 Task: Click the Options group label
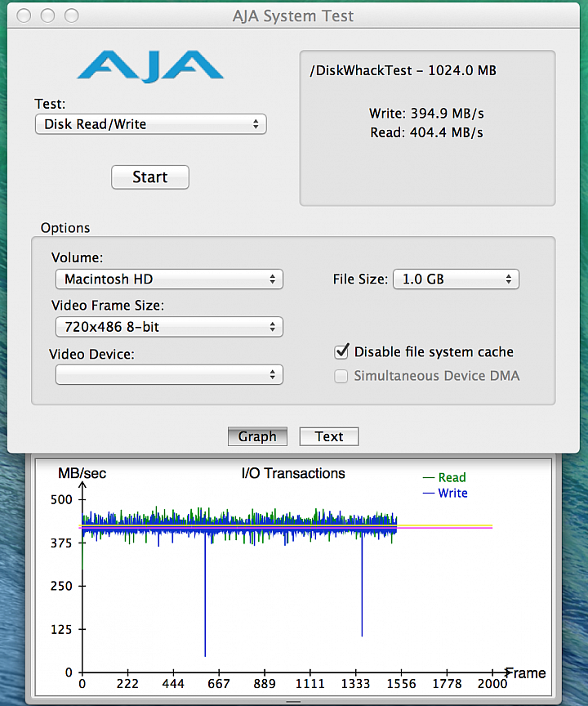(65, 228)
